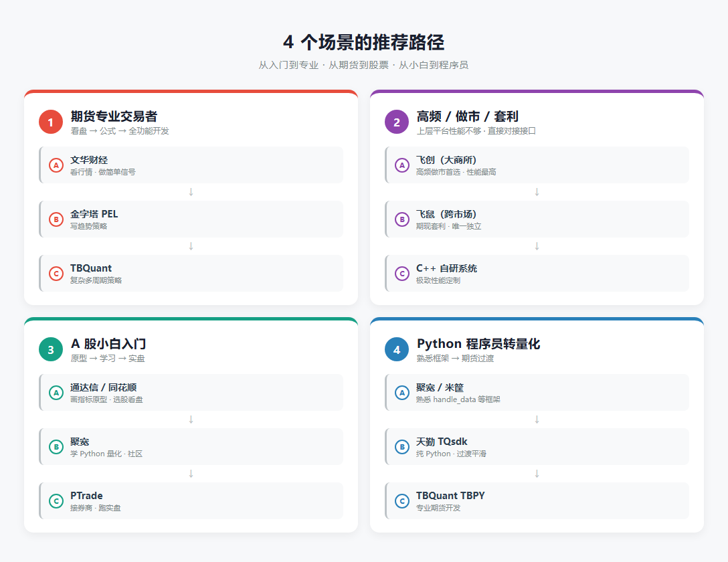The width and height of the screenshot is (728, 562).
Task: Click the red C circle beside TBQuant 复杂多周期策略
Action: pyautogui.click(x=56, y=274)
